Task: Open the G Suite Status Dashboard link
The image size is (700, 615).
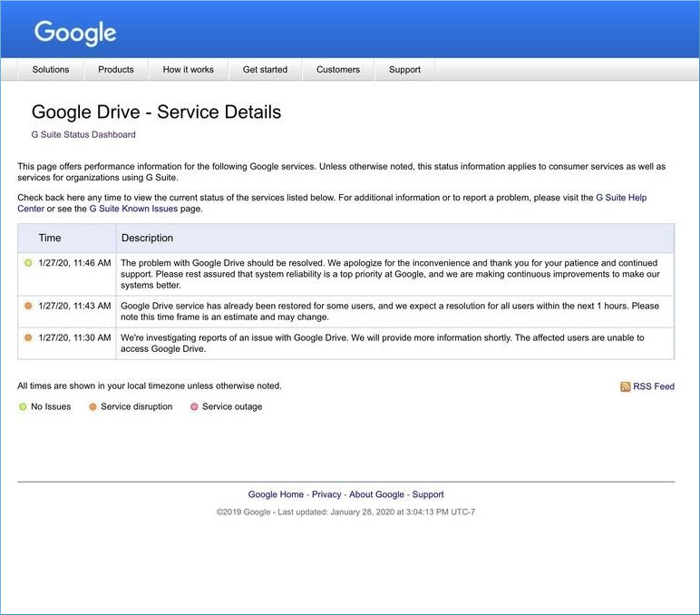Action: point(83,134)
